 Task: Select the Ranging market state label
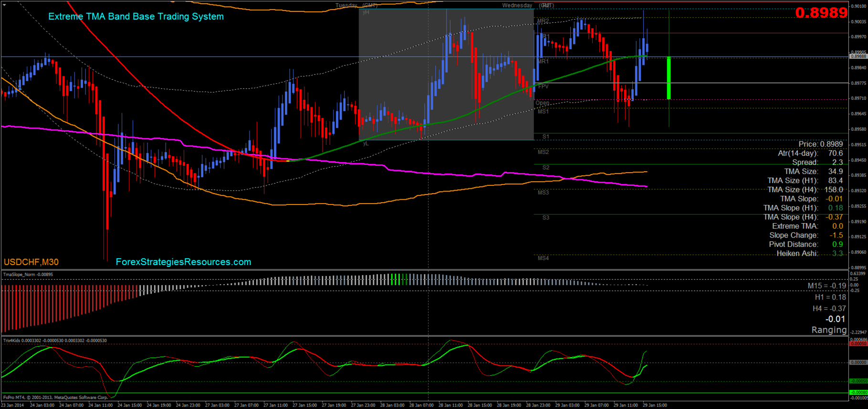pyautogui.click(x=829, y=330)
